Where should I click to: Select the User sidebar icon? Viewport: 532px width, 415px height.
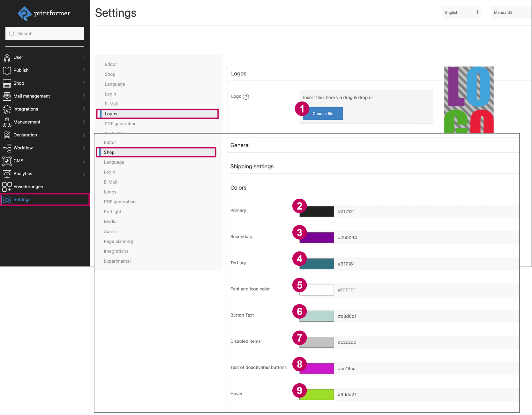click(7, 58)
